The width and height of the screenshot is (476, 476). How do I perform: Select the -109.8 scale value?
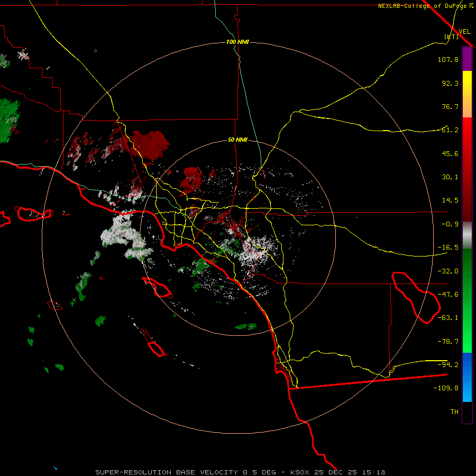pyautogui.click(x=446, y=388)
